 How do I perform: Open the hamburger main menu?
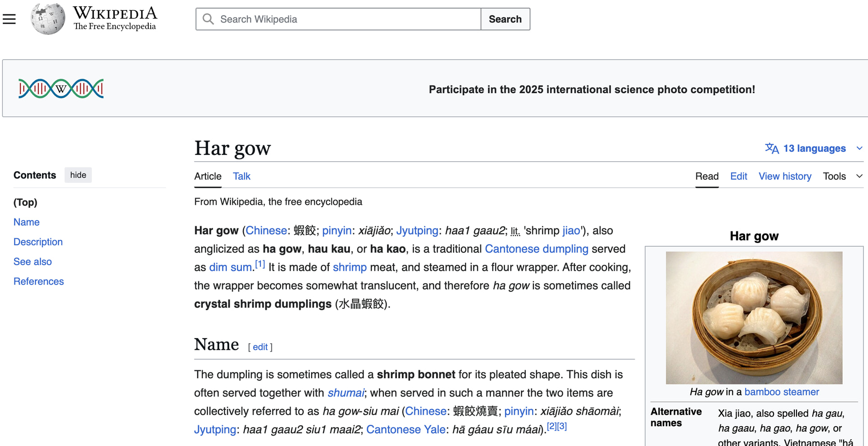[9, 19]
